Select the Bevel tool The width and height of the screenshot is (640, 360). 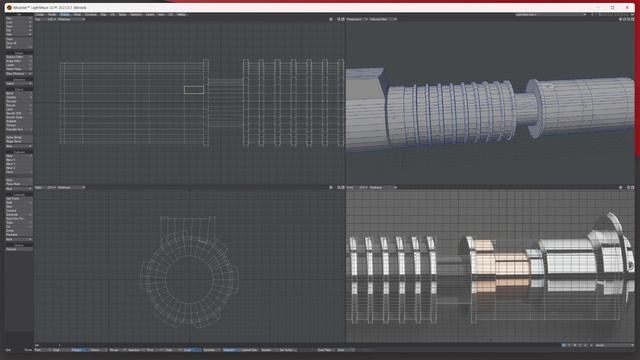click(19, 93)
